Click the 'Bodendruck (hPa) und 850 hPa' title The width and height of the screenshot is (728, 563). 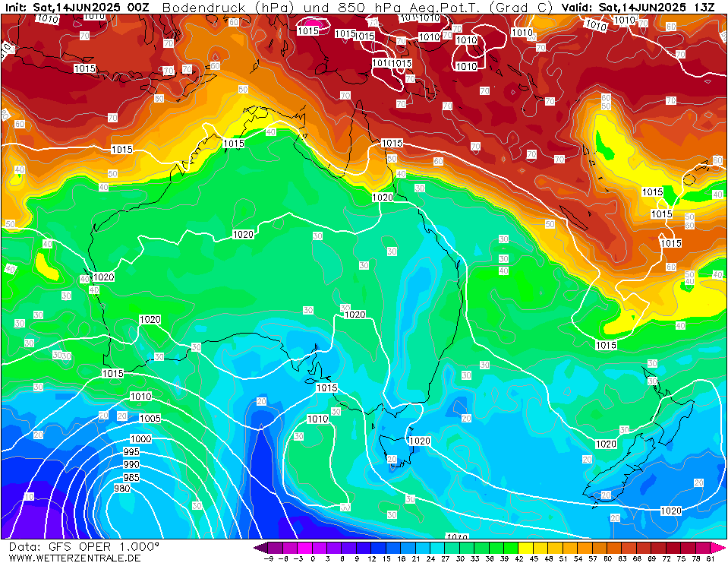[x=284, y=8]
